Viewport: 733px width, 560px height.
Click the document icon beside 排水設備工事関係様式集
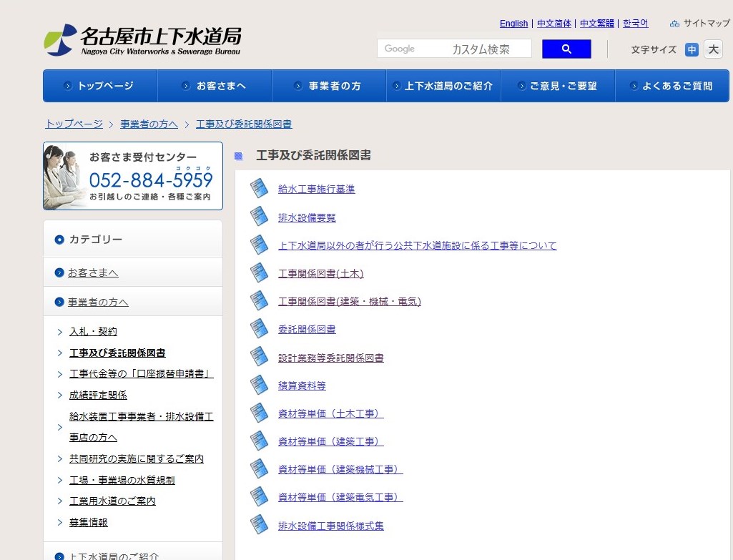coord(259,525)
